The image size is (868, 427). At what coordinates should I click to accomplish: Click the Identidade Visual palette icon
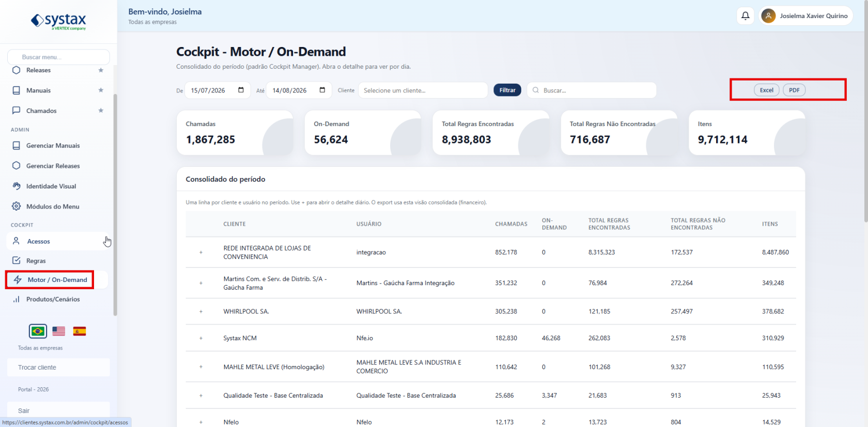coord(17,186)
